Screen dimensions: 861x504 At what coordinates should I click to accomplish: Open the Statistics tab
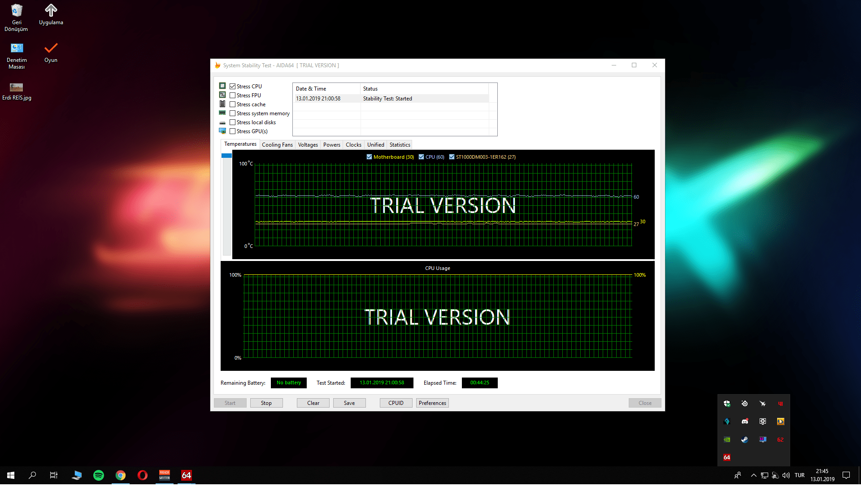[400, 145]
